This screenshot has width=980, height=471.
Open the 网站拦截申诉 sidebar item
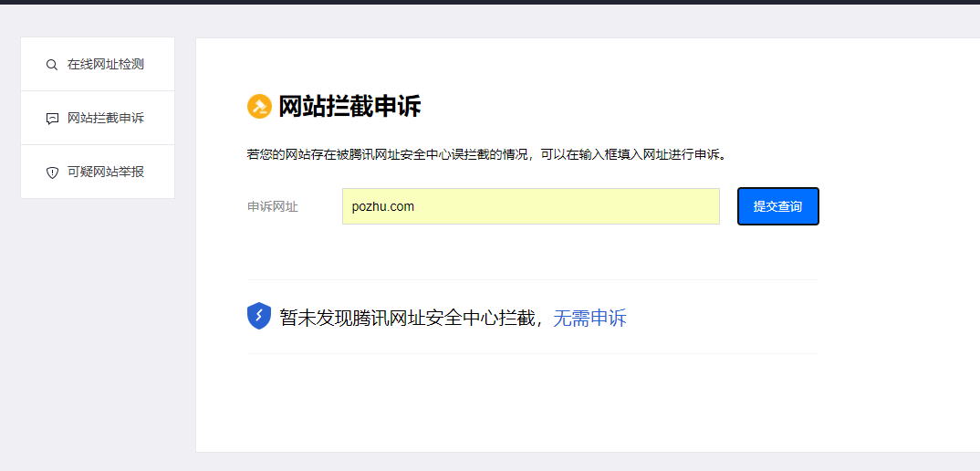[98, 119]
